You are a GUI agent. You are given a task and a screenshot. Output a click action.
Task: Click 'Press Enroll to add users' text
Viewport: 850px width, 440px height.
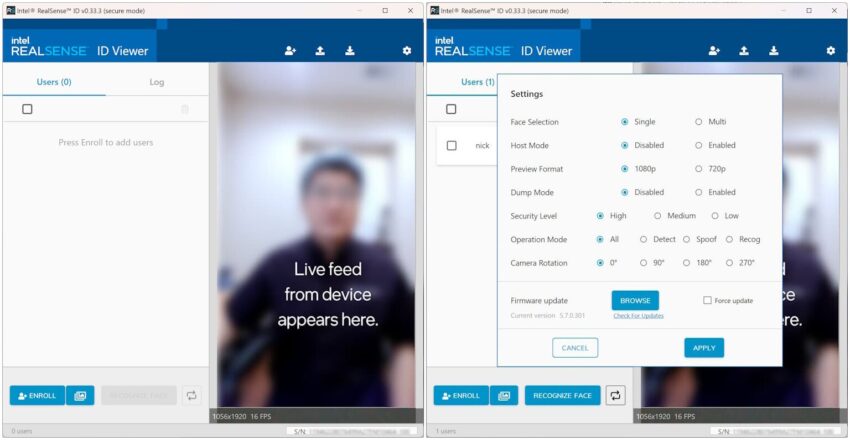[x=106, y=143]
